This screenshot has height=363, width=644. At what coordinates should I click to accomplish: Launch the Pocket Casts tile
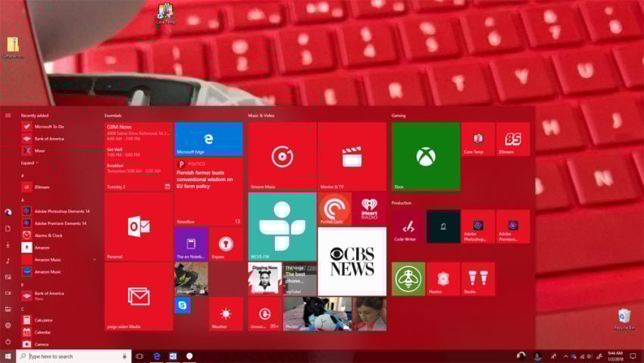(335, 209)
